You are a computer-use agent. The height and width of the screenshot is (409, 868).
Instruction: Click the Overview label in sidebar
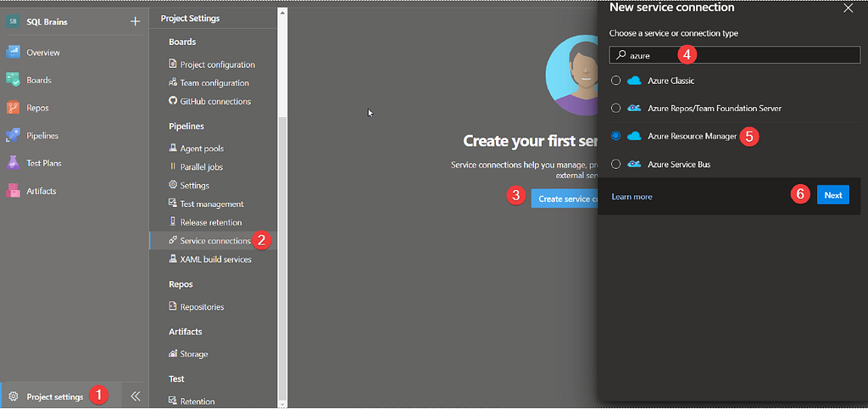[43, 53]
